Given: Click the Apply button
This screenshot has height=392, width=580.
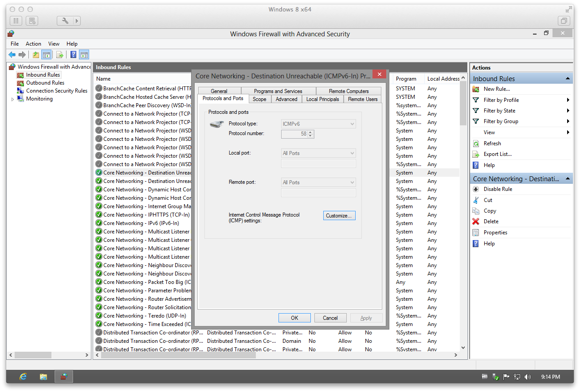Looking at the screenshot, I should point(366,318).
